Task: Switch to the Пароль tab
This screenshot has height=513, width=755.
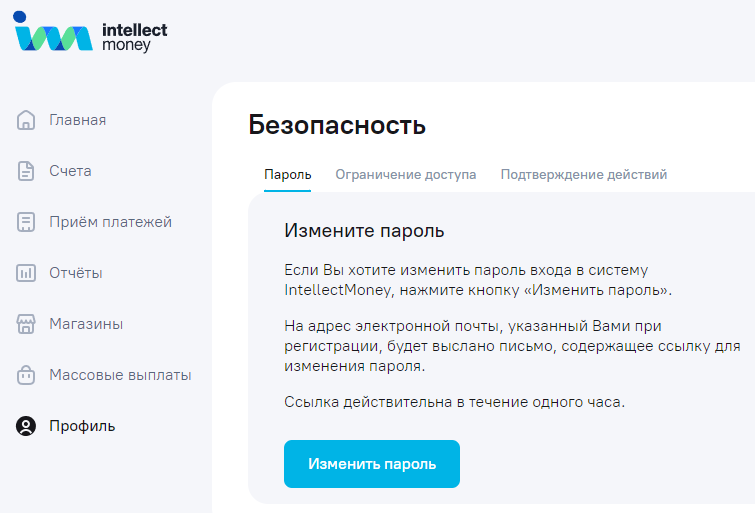Action: pos(287,175)
